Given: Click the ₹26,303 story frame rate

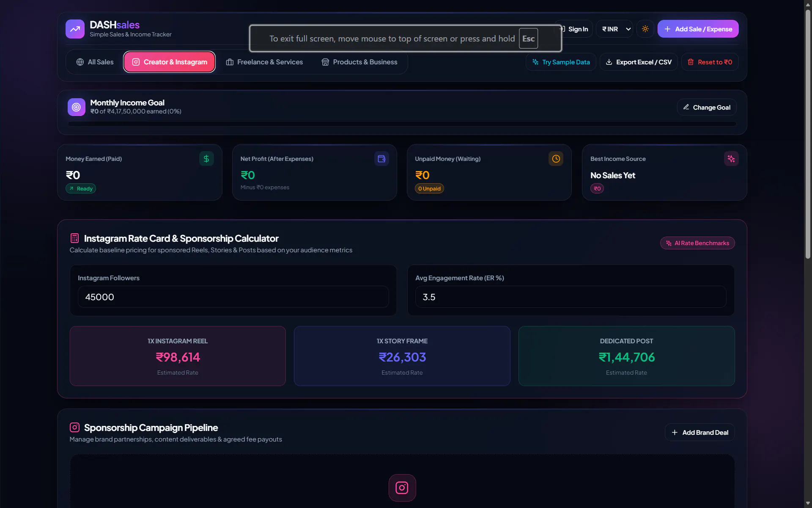Looking at the screenshot, I should 402,357.
